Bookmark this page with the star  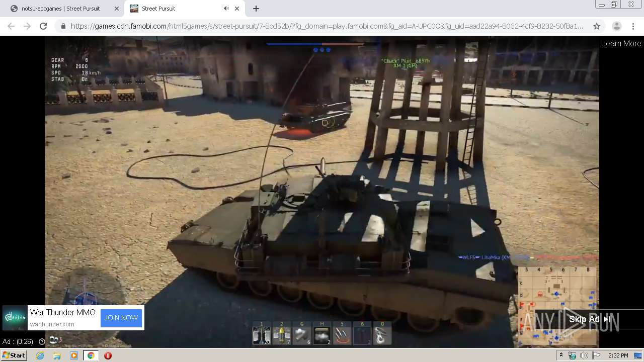point(597,26)
